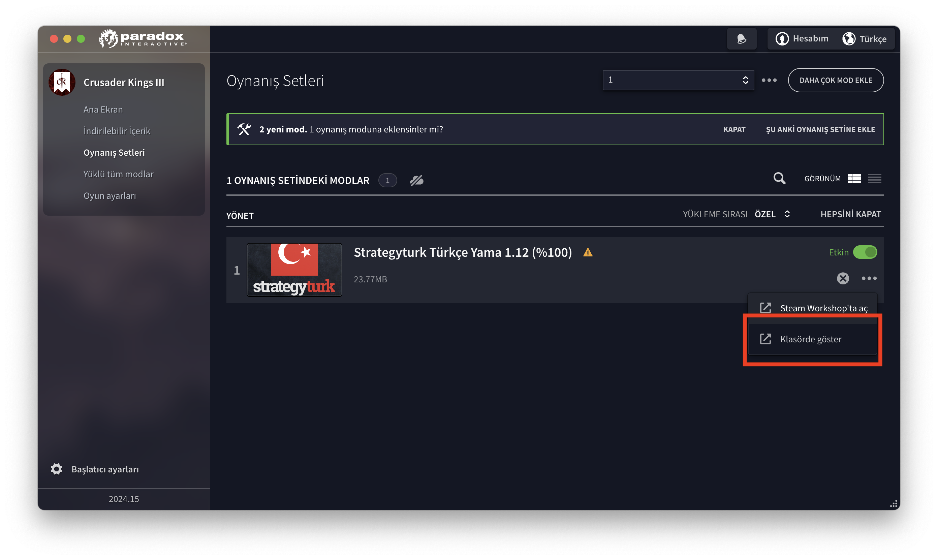This screenshot has width=938, height=560.
Task: Switch to detailed list view icon
Action: pos(854,179)
